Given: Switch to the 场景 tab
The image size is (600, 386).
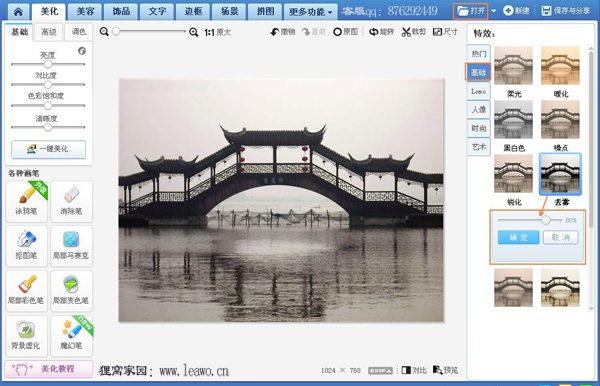Looking at the screenshot, I should [230, 11].
